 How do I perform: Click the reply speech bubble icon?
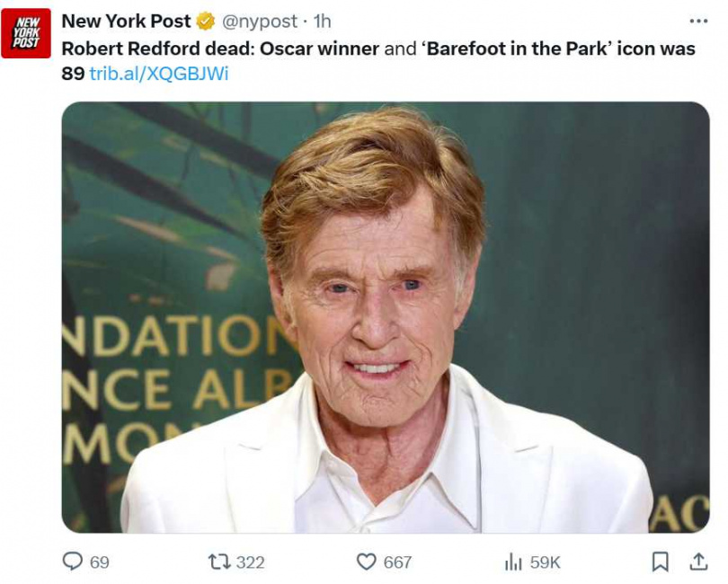(73, 562)
